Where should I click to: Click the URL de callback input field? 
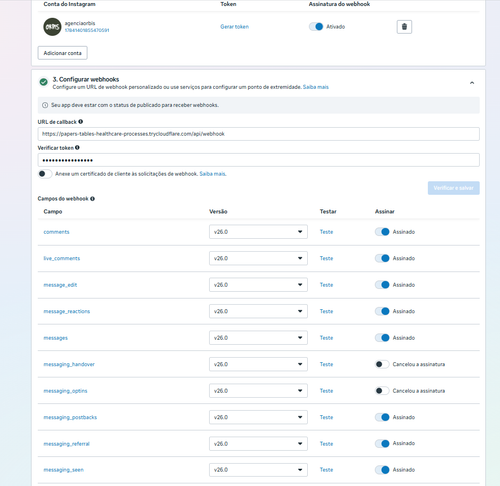(258, 134)
